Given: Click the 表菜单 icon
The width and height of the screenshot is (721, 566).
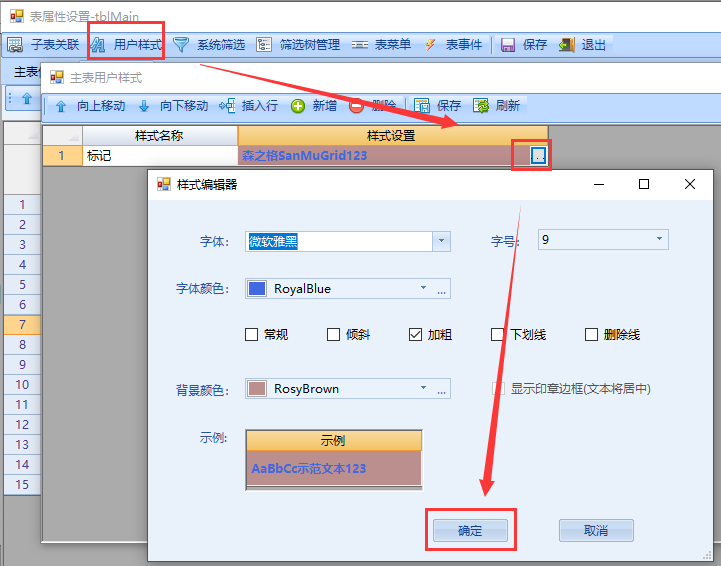Looking at the screenshot, I should 360,45.
